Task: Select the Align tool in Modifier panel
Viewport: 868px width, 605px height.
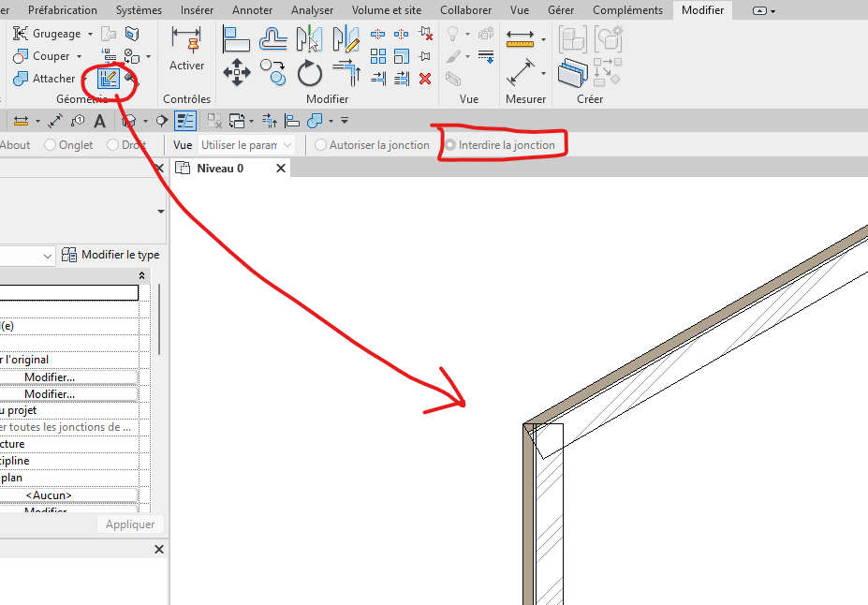Action: [236, 39]
